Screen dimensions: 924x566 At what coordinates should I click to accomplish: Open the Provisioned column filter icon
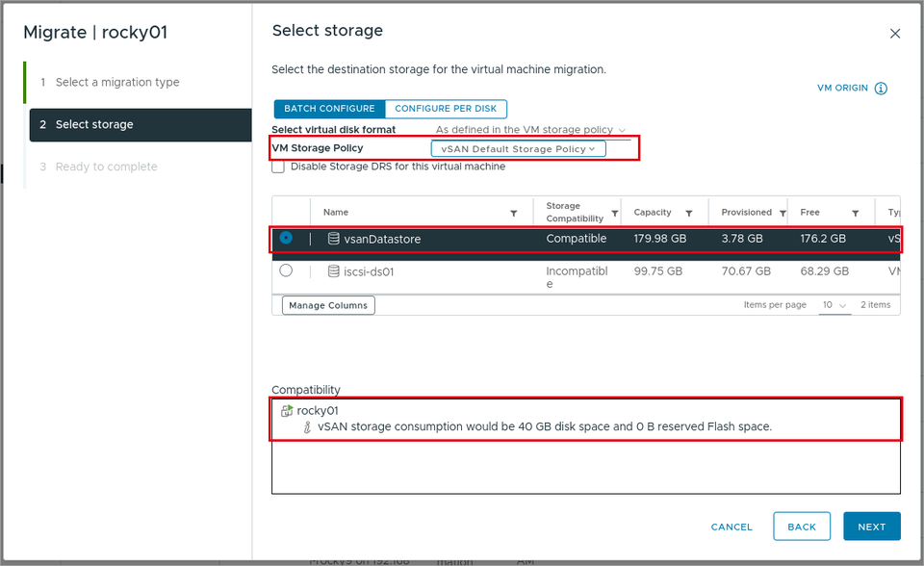pyautogui.click(x=783, y=213)
